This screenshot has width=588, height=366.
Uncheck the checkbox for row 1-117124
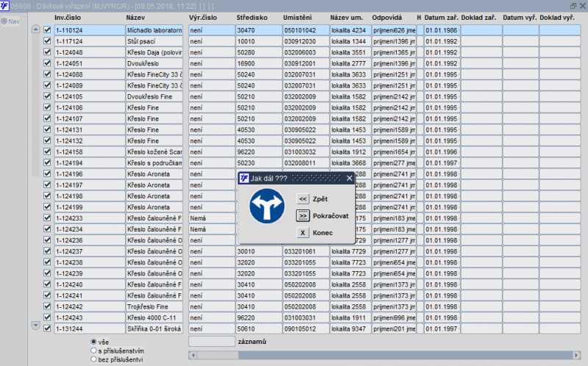(47, 41)
